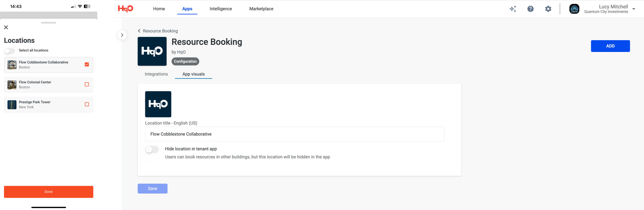Check the Flow Colonial Center checkbox

(87, 85)
